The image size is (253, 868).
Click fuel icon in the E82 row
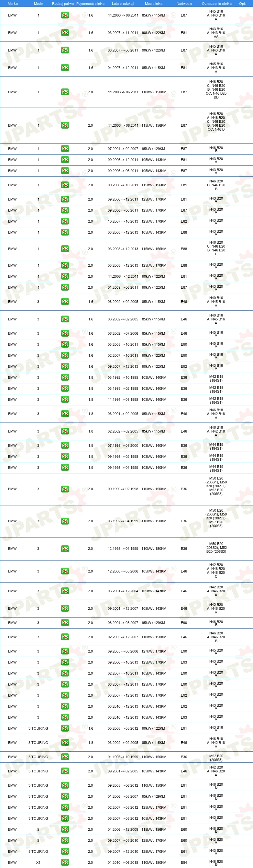(65, 221)
